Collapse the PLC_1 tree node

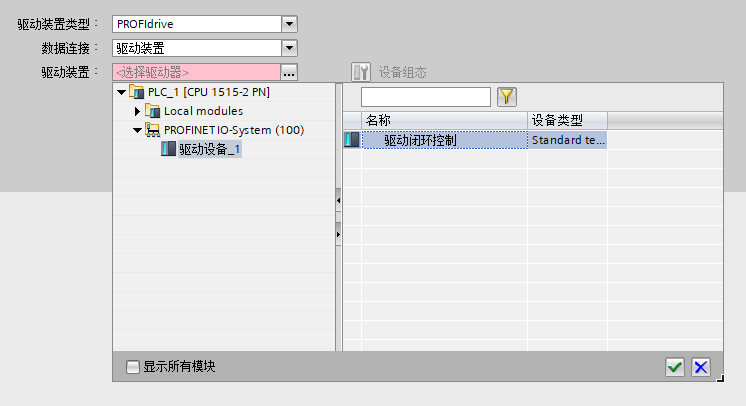click(122, 92)
